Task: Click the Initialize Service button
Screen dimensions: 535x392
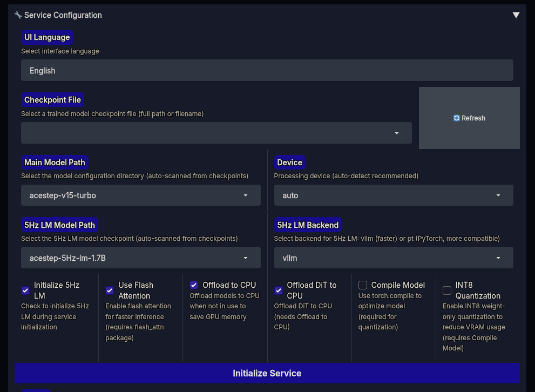Action: click(x=267, y=373)
